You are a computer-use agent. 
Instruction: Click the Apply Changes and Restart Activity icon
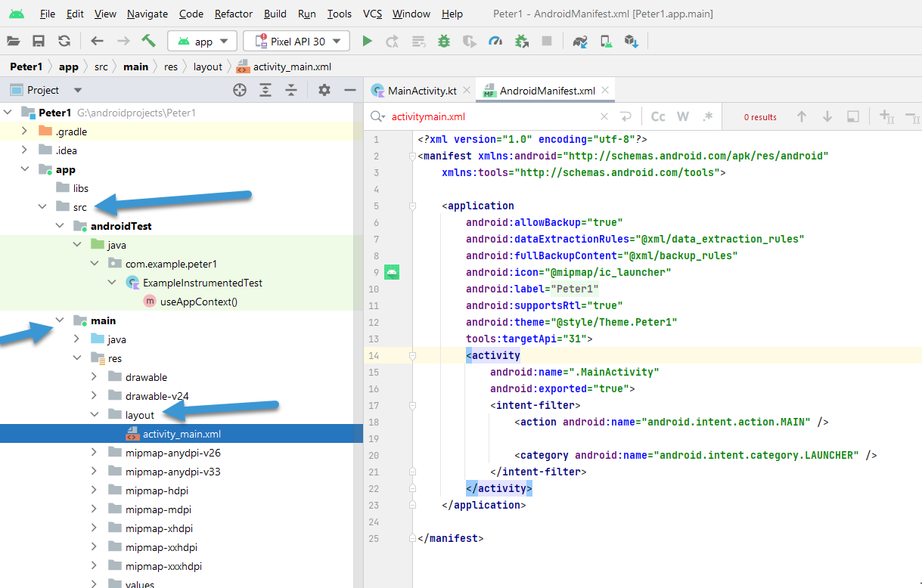point(392,42)
